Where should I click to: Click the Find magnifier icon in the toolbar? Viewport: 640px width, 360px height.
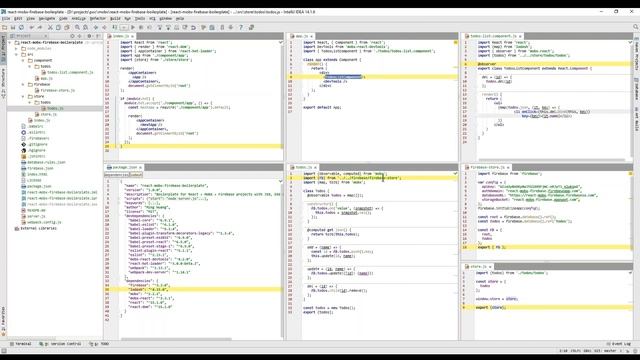77,27
